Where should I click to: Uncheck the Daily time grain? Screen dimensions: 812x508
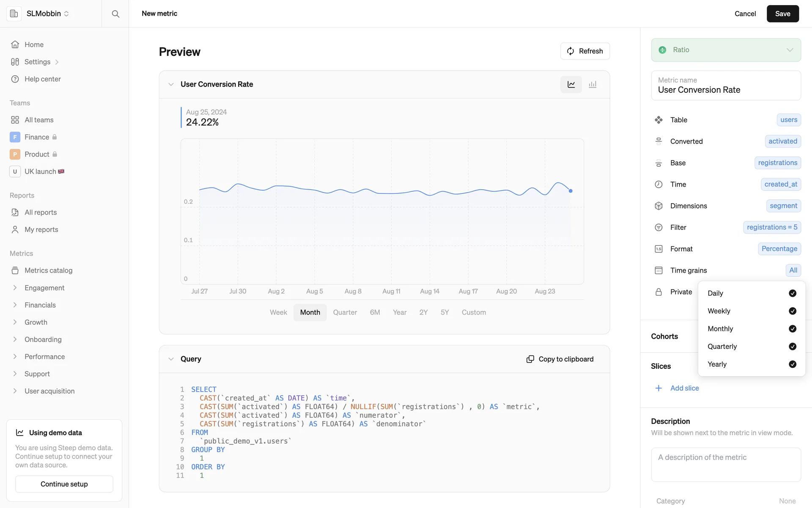pyautogui.click(x=792, y=293)
